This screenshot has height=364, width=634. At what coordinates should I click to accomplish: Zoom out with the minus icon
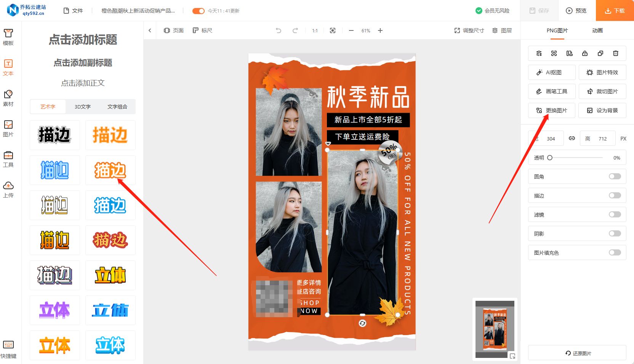tap(351, 30)
